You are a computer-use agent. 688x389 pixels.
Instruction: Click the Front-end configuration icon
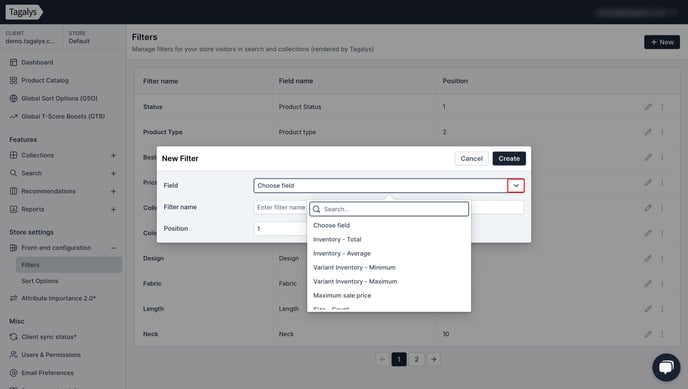tap(14, 248)
